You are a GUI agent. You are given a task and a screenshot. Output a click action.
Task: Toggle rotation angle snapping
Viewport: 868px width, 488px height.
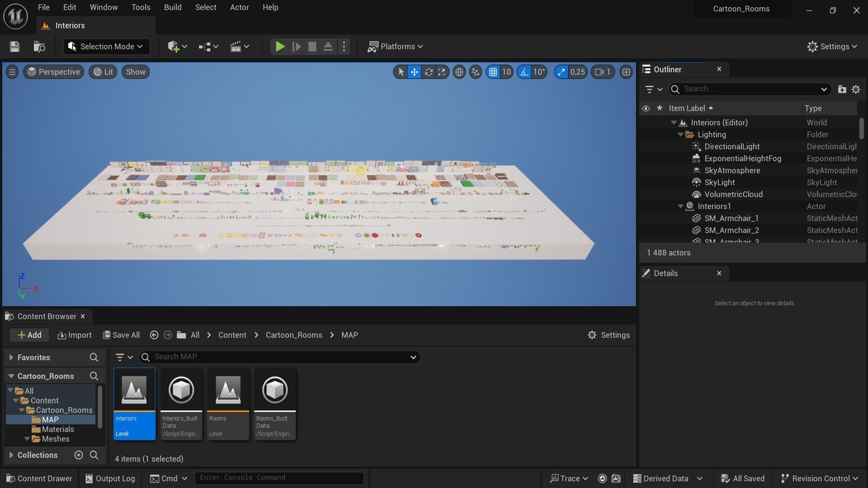pos(524,72)
